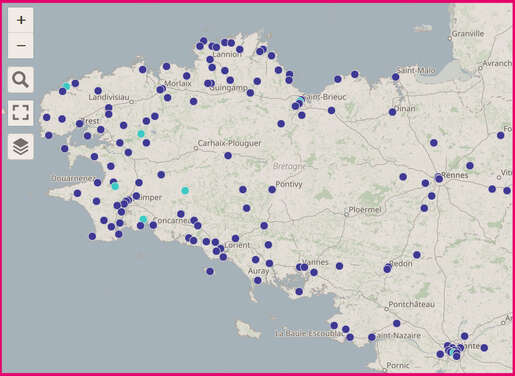Click the cyan marker north of Douarnenez bay
Screen dimensions: 515x376
tap(141, 134)
